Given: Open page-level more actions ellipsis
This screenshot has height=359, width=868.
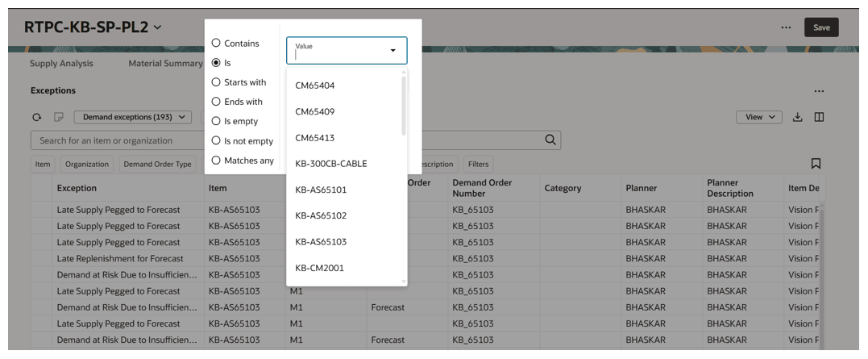Looking at the screenshot, I should point(786,27).
